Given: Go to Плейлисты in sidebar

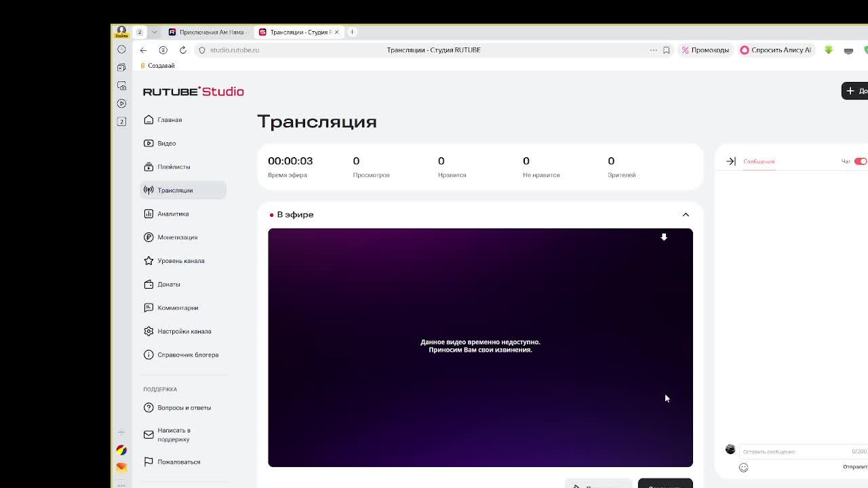Looking at the screenshot, I should click(174, 167).
